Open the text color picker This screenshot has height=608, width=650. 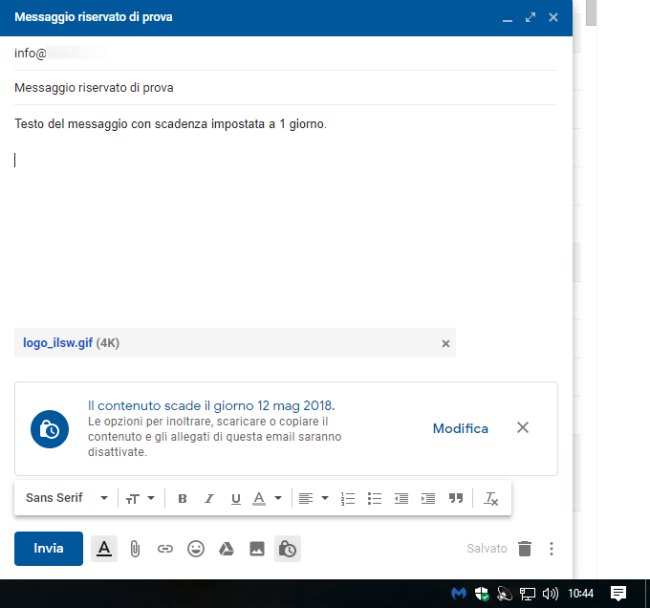(x=267, y=498)
